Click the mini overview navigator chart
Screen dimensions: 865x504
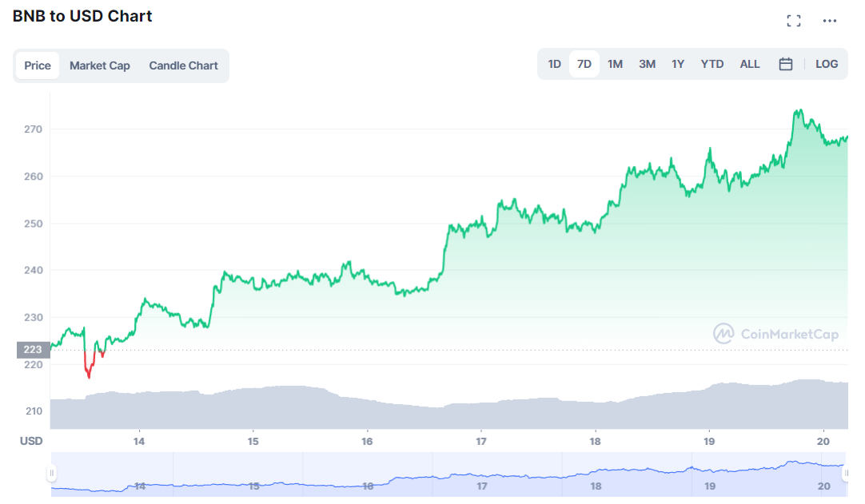pyautogui.click(x=448, y=474)
